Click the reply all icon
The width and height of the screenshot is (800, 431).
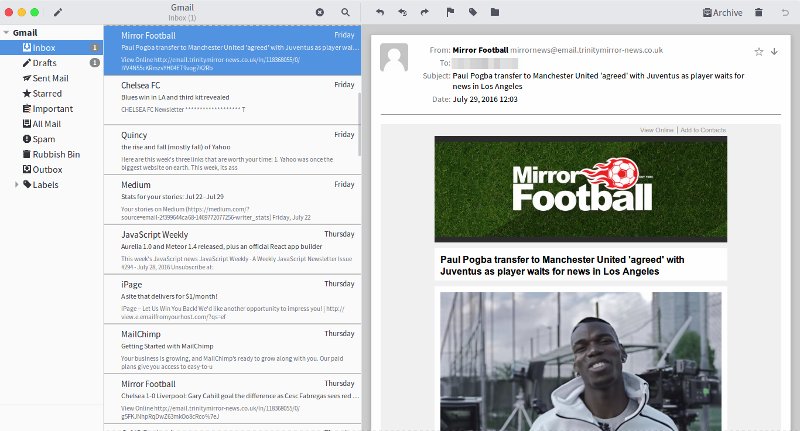pos(402,12)
